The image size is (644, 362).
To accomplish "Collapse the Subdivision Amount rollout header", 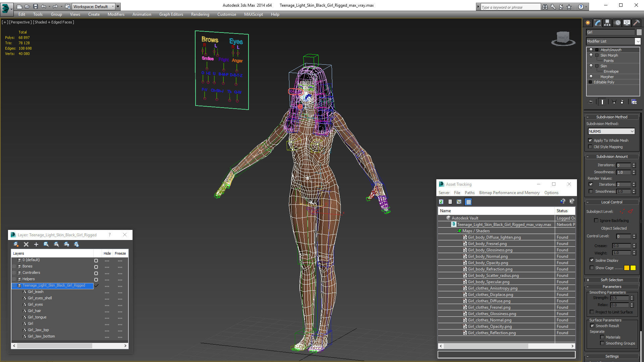I will [x=611, y=157].
